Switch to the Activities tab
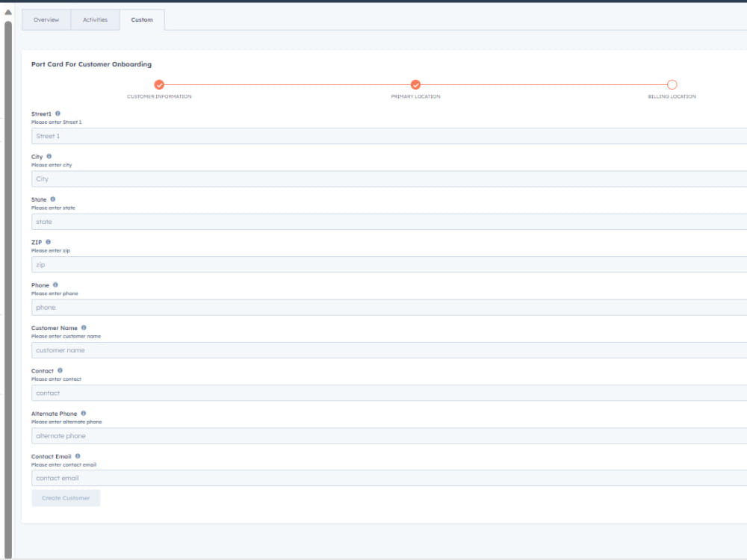 coord(96,20)
